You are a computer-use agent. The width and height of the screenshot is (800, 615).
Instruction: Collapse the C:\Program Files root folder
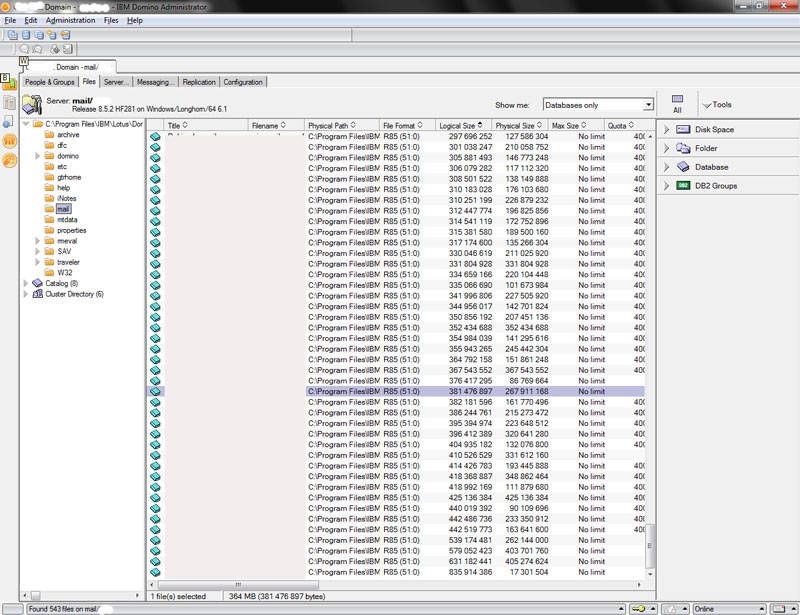coord(26,124)
